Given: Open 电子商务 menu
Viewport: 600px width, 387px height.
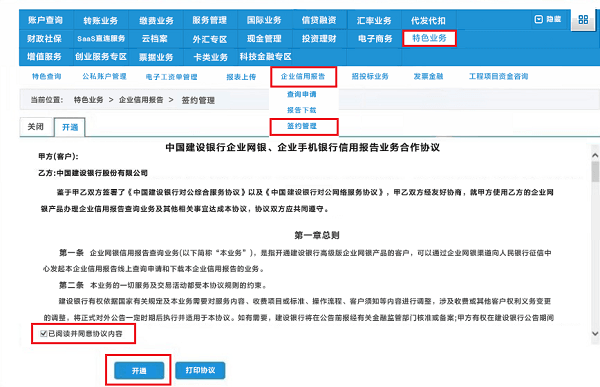Looking at the screenshot, I should (x=375, y=39).
